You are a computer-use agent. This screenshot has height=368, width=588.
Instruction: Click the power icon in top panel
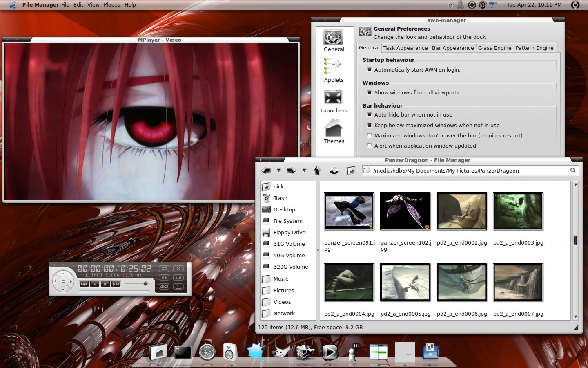pos(575,5)
